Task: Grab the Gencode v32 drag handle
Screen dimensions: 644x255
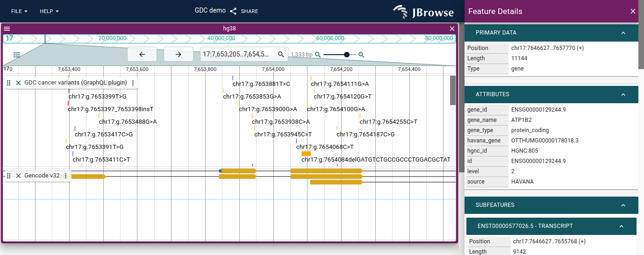Action: (x=8, y=176)
